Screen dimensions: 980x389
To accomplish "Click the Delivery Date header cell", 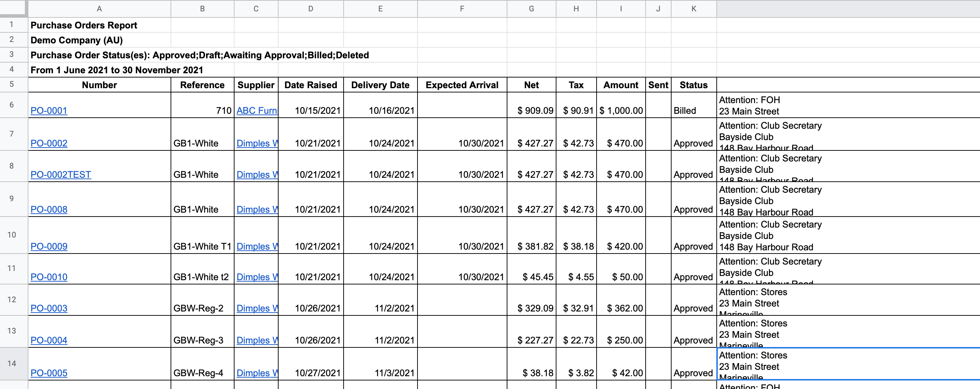I will pyautogui.click(x=380, y=85).
